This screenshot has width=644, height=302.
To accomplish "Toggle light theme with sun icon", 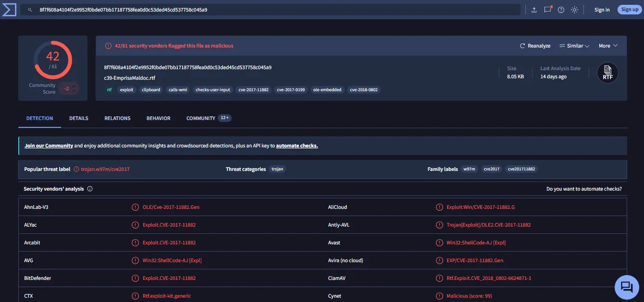I will click(x=574, y=10).
